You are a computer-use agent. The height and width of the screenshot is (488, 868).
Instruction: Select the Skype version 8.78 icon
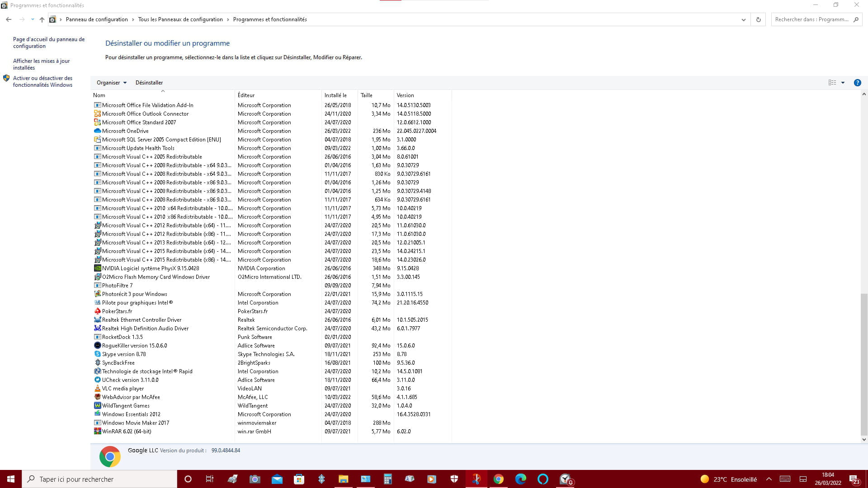tap(97, 354)
